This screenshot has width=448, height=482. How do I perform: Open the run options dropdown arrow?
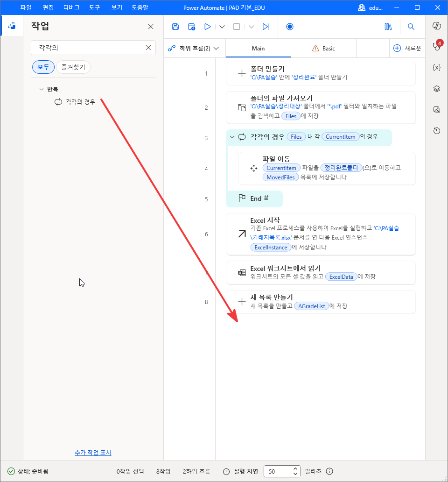tap(222, 27)
